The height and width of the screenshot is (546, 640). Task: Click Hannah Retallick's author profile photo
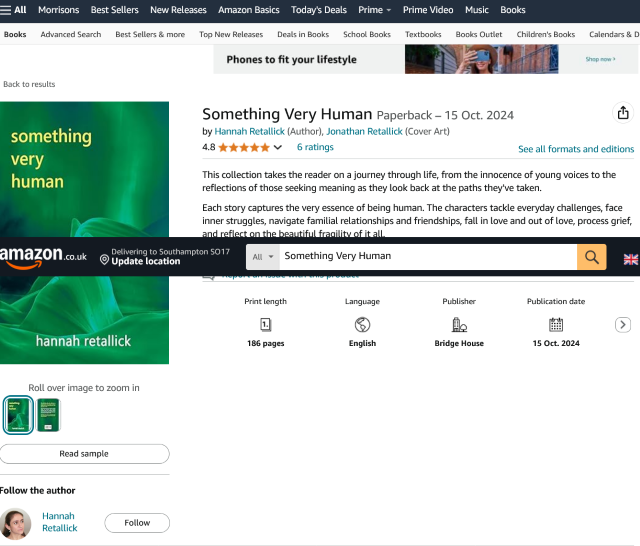tap(16, 523)
